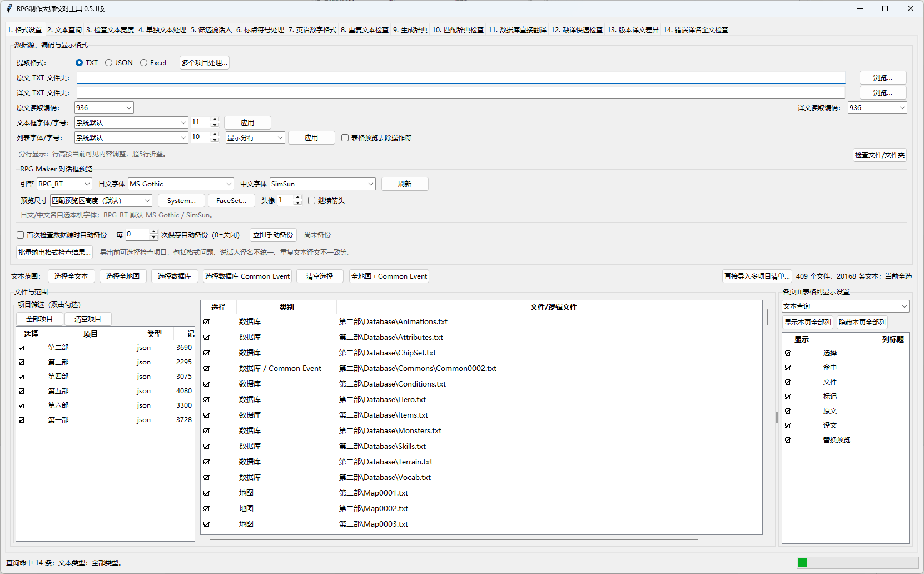Switch to the 9. 生成辞典 tab

click(x=410, y=30)
